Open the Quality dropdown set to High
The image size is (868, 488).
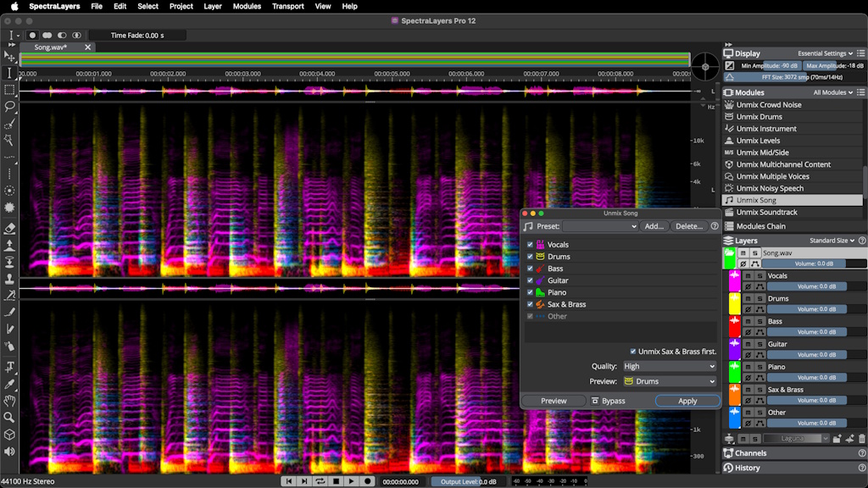tap(670, 366)
